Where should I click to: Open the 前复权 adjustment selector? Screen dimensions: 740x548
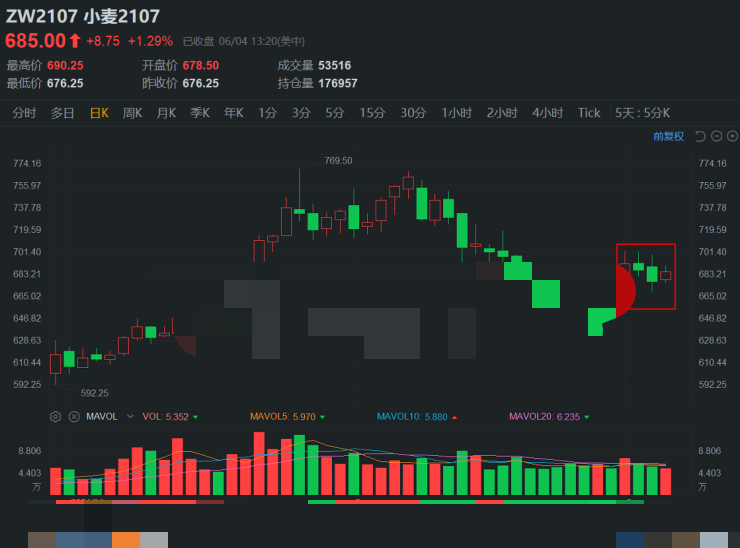coord(668,136)
